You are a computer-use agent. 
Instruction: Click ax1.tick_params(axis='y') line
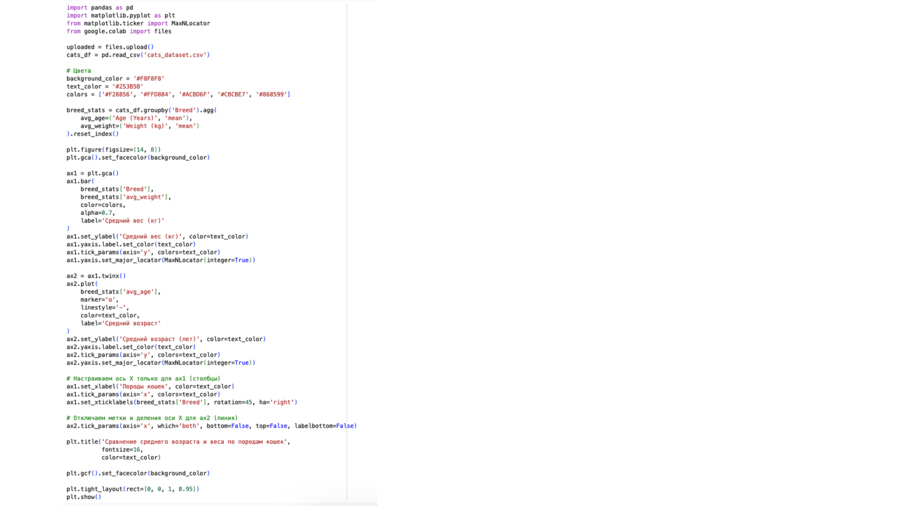click(x=143, y=252)
